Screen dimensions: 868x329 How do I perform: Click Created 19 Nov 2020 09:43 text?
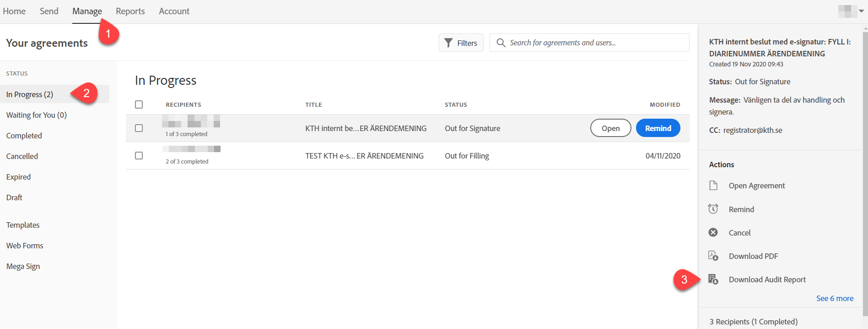[746, 64]
